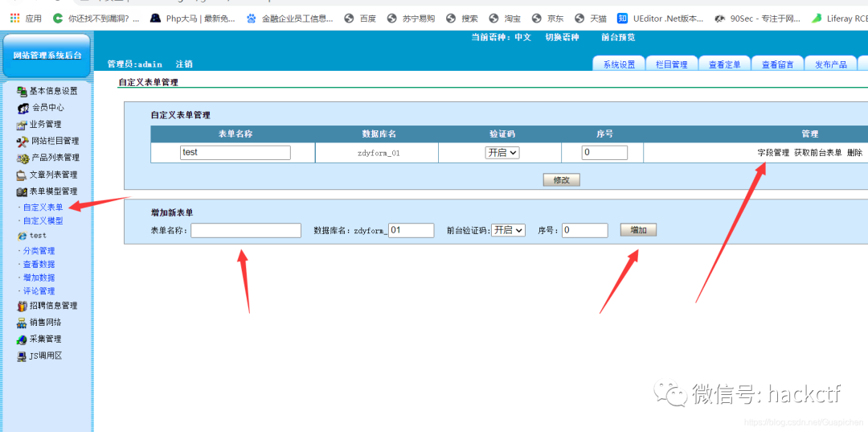This screenshot has height=432, width=868.
Task: Open 增加数据 in the sidebar
Action: (39, 278)
